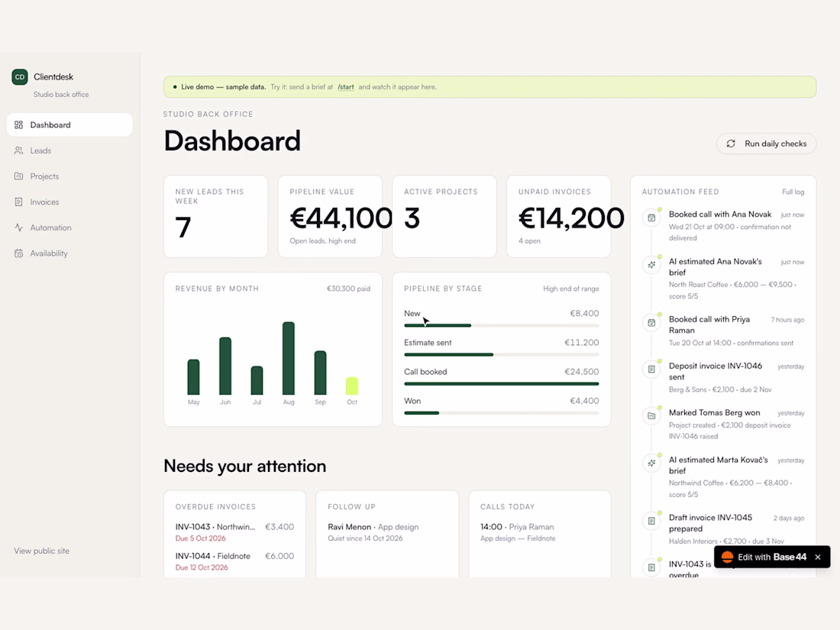Click calendar icon beside Booked call with Priya Raman
This screenshot has height=630, width=840.
pyautogui.click(x=651, y=323)
